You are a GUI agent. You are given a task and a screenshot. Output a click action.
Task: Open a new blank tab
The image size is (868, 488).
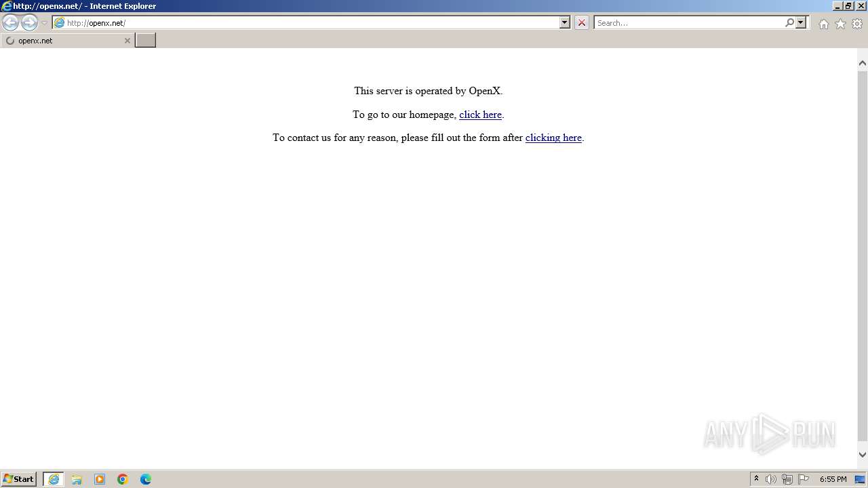(145, 41)
